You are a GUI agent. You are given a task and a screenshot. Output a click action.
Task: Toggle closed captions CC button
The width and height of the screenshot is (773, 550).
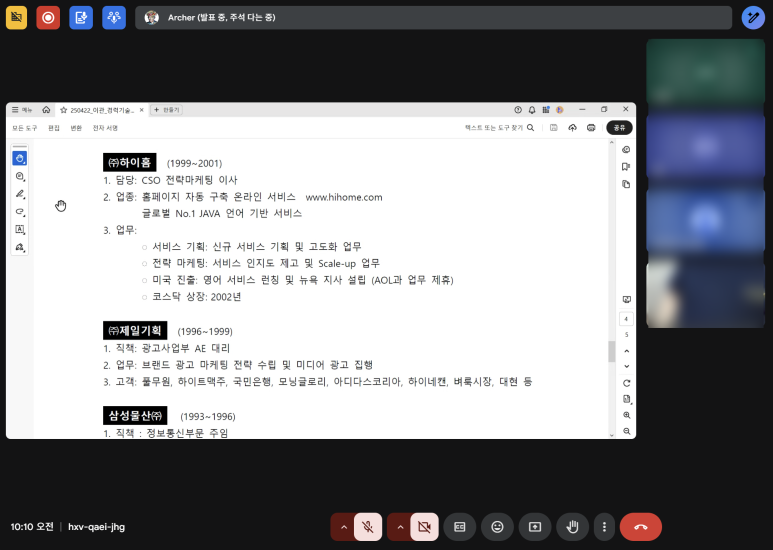click(459, 527)
